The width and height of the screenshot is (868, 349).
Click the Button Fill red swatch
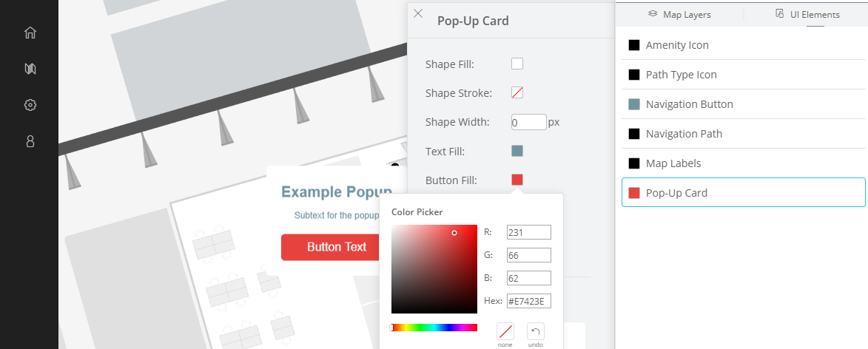point(517,180)
